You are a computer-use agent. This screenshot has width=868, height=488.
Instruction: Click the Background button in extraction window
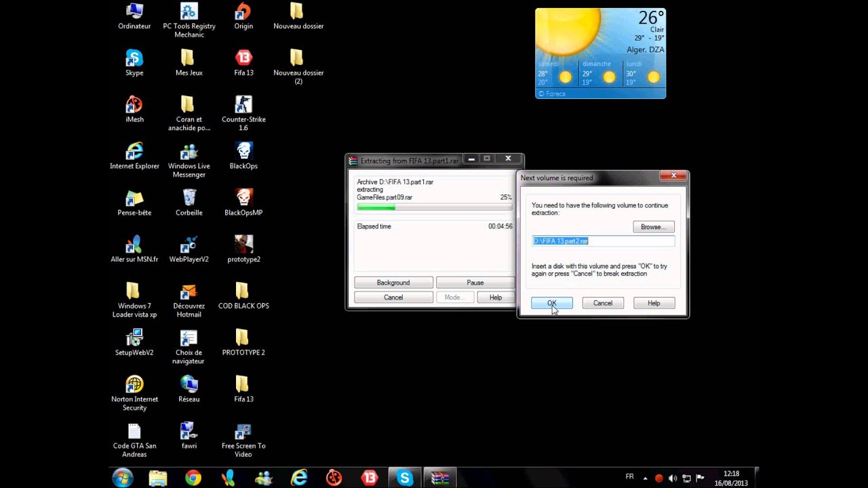coord(393,283)
